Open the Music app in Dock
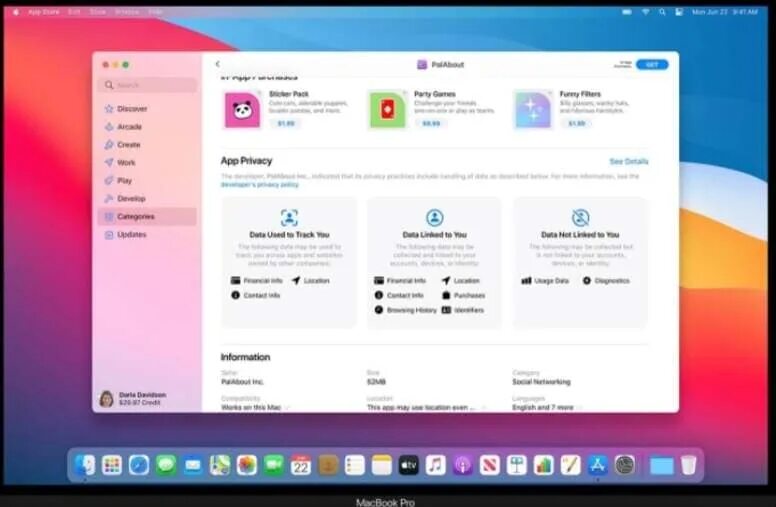Image resolution: width=776 pixels, height=507 pixels. [436, 465]
